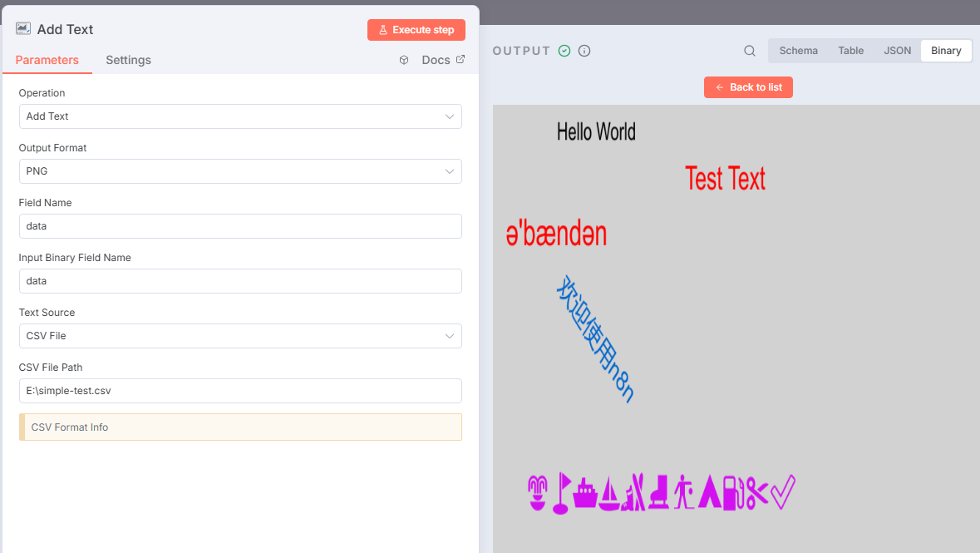The image size is (980, 553).
Task: Open the Operation dropdown
Action: click(240, 116)
